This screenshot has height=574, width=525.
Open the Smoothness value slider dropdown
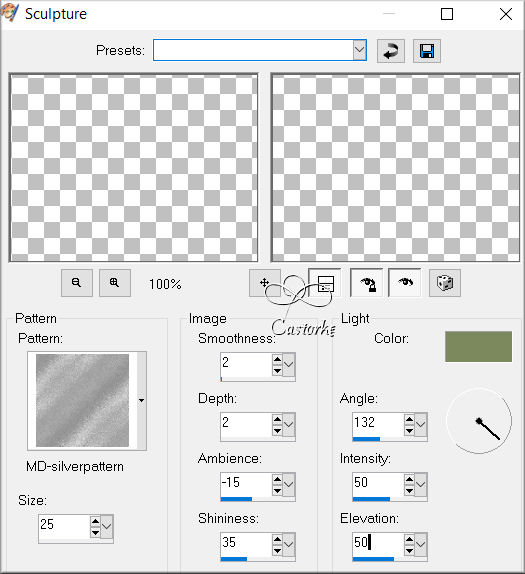coord(289,365)
